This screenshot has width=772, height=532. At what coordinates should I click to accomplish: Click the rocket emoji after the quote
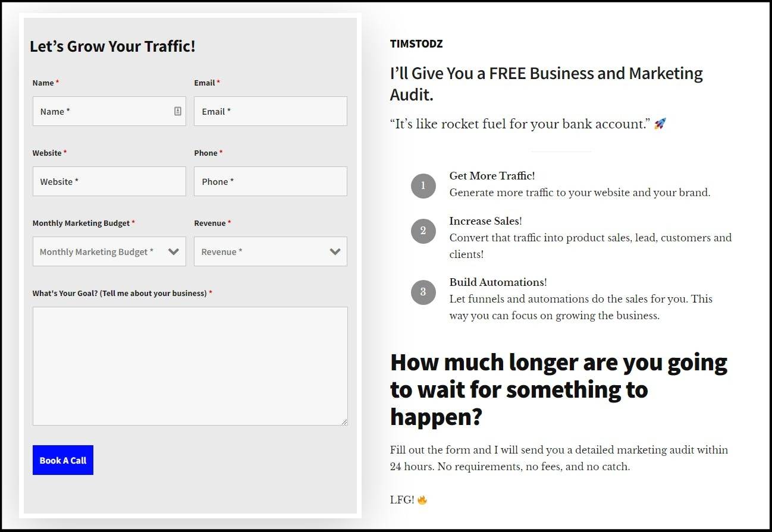point(660,124)
